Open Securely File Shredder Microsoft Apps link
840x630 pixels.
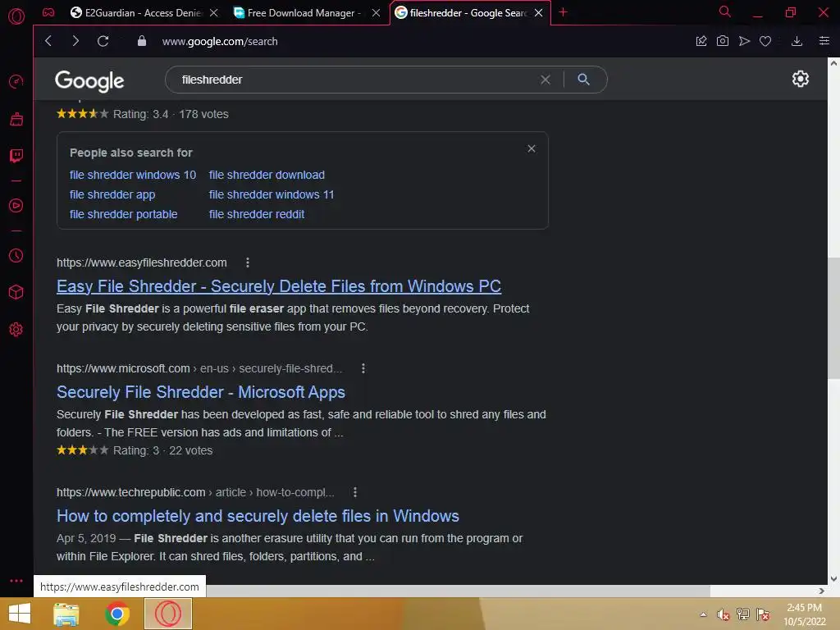201,392
